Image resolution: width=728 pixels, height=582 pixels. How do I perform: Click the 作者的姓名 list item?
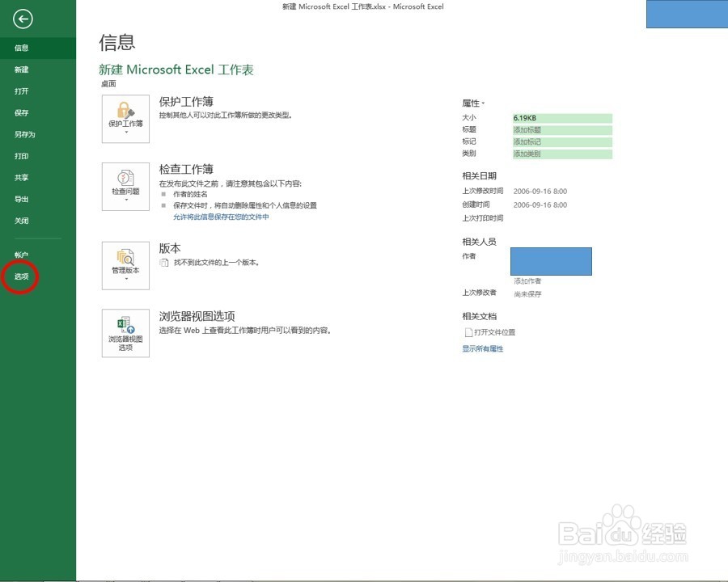pyautogui.click(x=190, y=194)
